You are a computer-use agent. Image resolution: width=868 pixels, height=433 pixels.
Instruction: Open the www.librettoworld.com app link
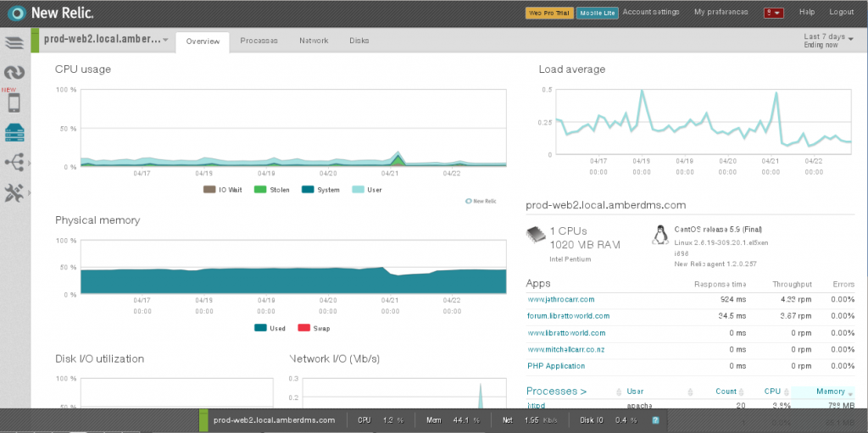566,333
